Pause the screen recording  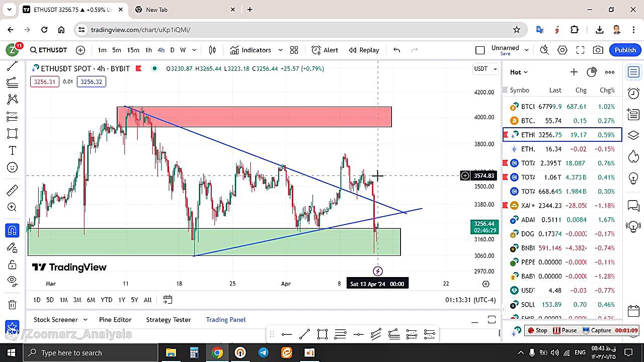(565, 330)
